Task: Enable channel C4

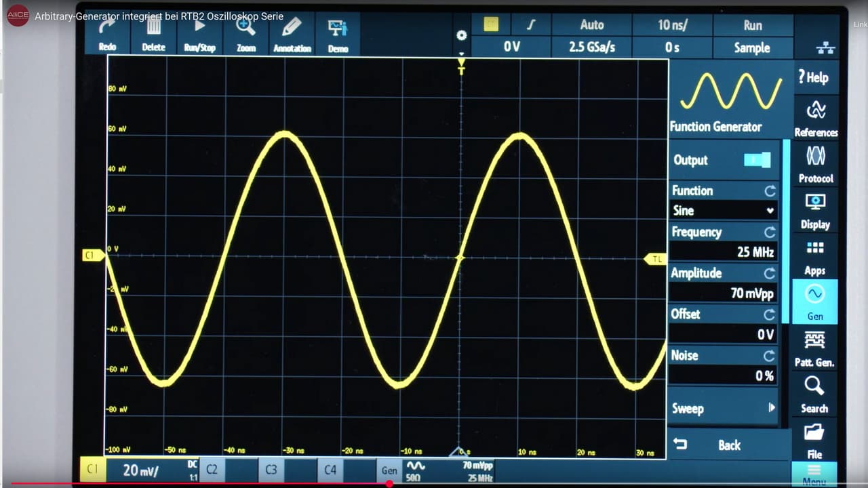Action: coord(330,469)
